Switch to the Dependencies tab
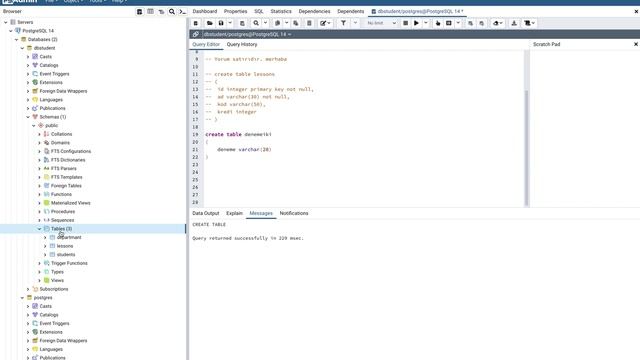Image resolution: width=640 pixels, height=360 pixels. click(x=314, y=11)
